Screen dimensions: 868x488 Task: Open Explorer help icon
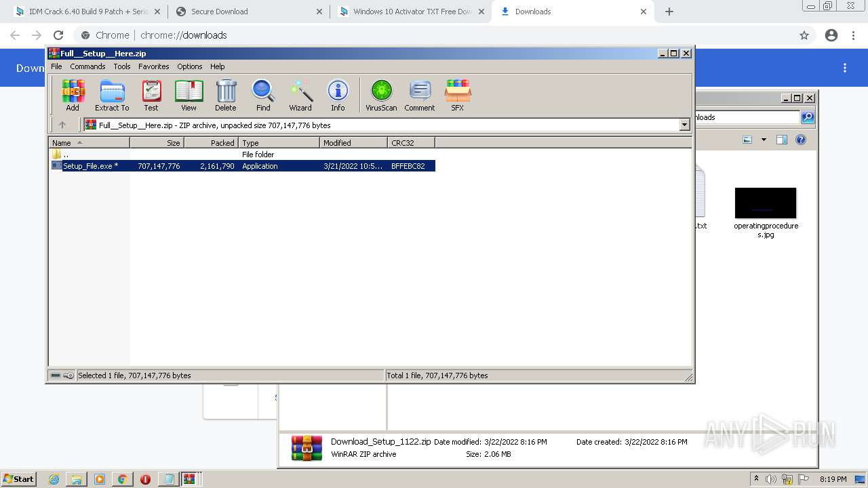click(801, 140)
